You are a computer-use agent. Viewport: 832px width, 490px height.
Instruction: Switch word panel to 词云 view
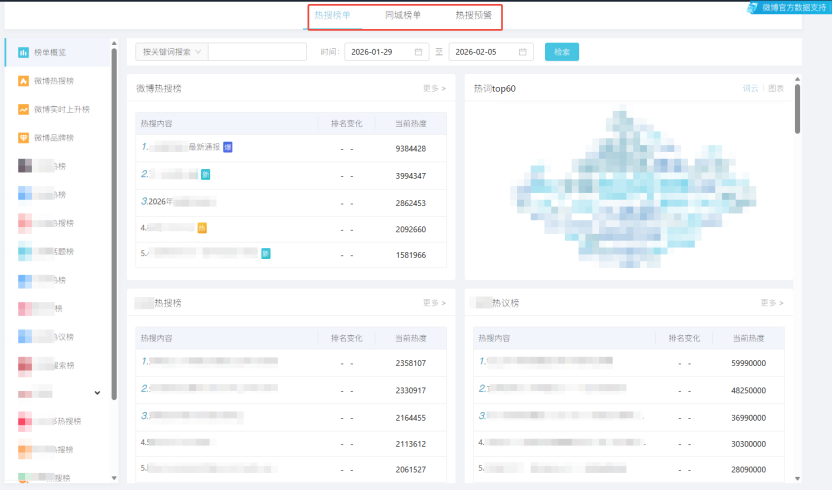750,89
